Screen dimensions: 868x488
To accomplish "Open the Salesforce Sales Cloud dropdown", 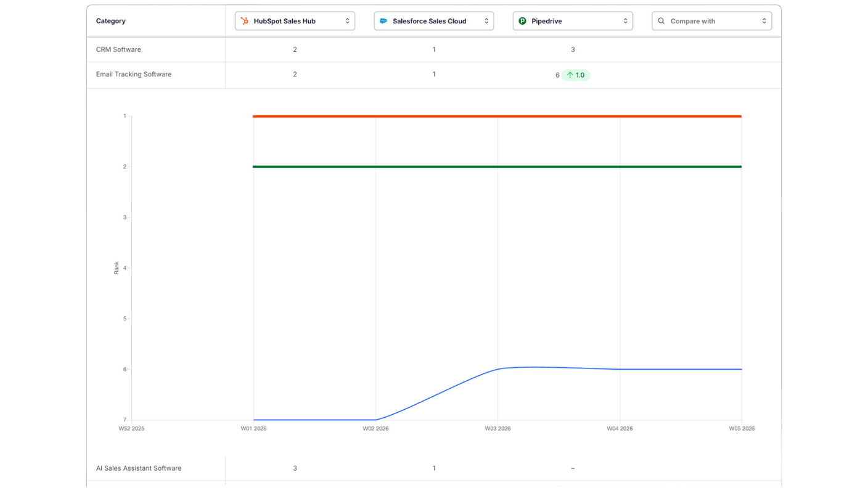I will [x=434, y=21].
